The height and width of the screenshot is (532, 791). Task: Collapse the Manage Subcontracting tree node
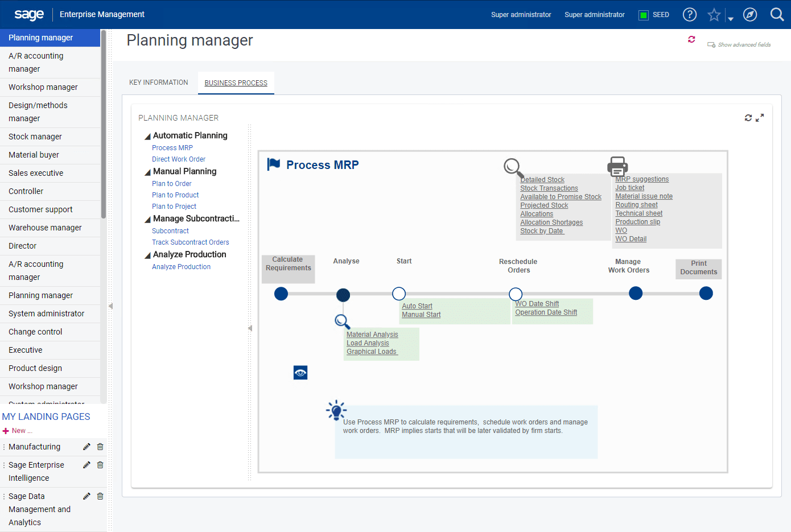146,218
